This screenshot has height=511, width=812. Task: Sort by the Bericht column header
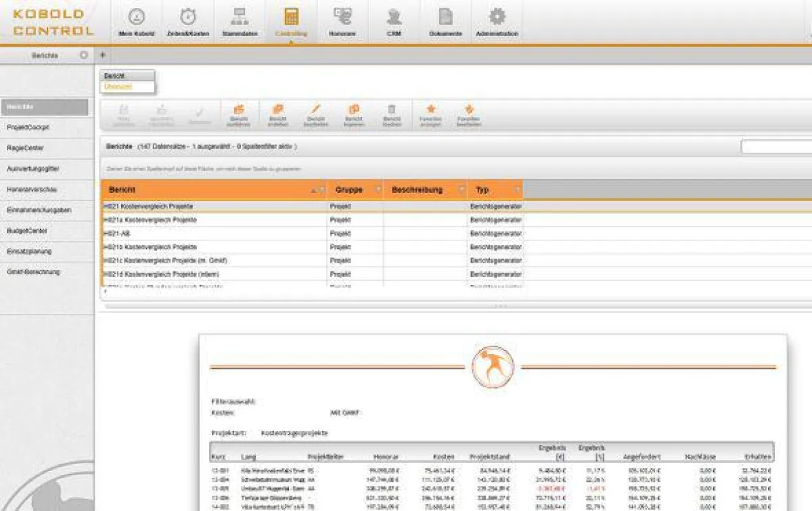203,190
